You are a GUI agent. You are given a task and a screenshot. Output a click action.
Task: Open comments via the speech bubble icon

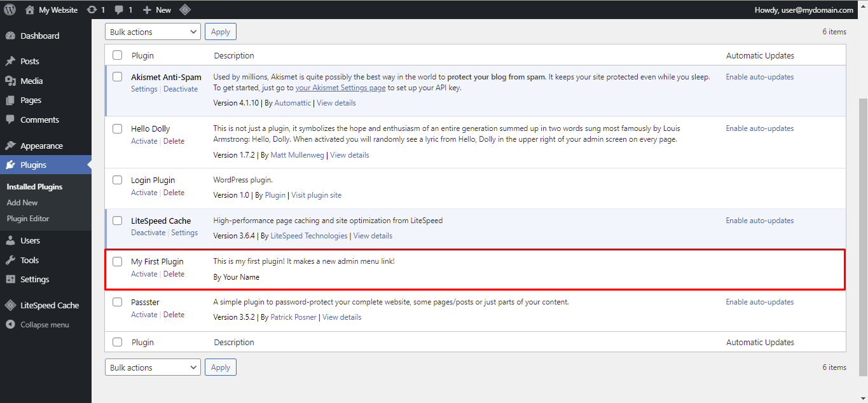(119, 10)
